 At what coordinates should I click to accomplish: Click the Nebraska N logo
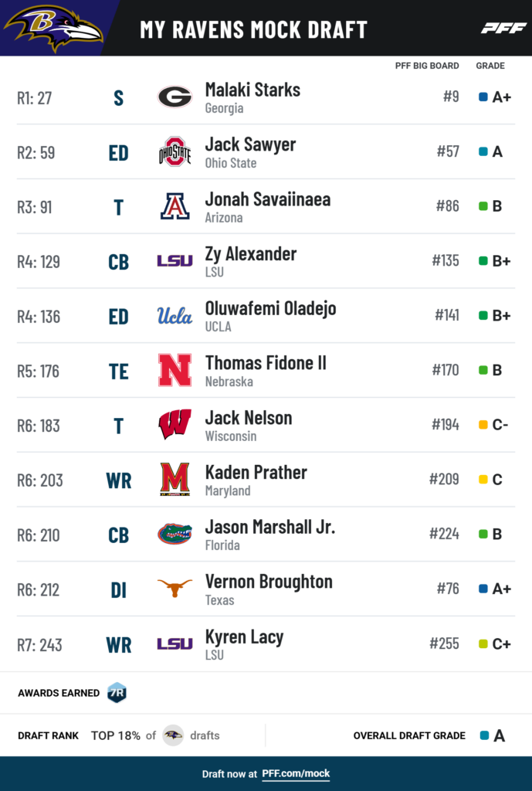click(x=175, y=371)
